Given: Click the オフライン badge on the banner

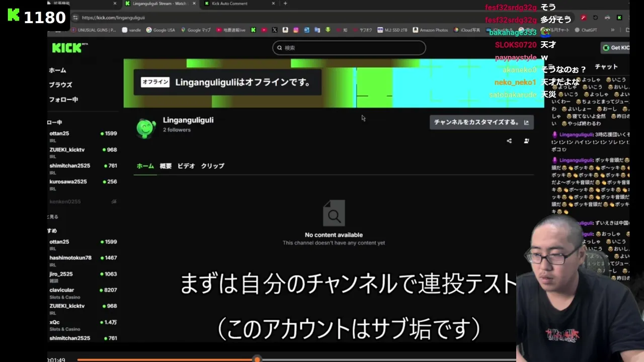Looking at the screenshot, I should point(155,82).
